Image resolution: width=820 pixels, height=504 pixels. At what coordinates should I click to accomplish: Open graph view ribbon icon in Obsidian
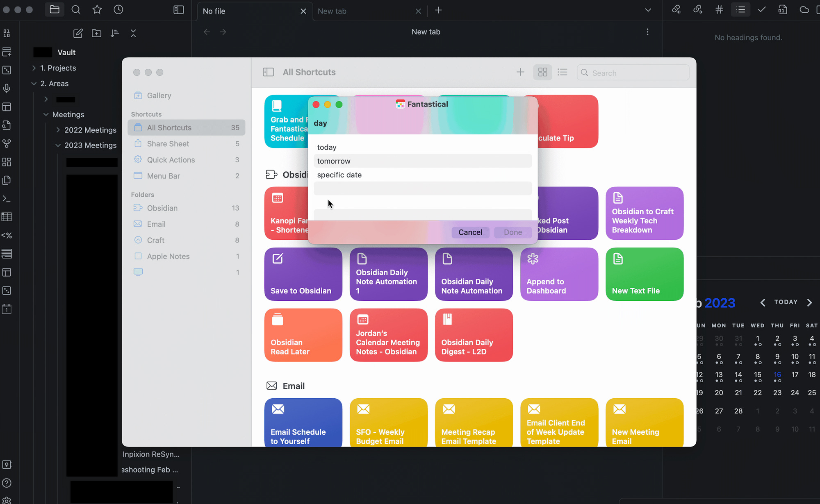pyautogui.click(x=7, y=144)
